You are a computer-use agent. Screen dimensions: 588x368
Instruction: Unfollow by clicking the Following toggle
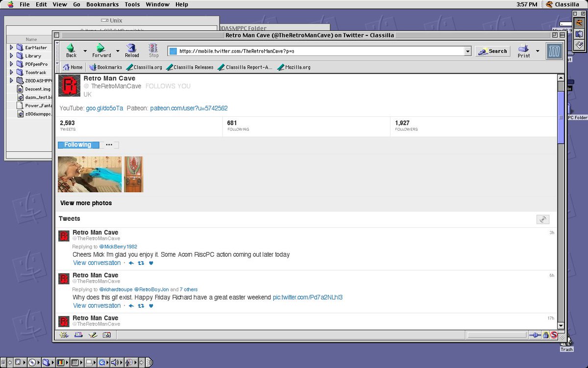tap(78, 144)
